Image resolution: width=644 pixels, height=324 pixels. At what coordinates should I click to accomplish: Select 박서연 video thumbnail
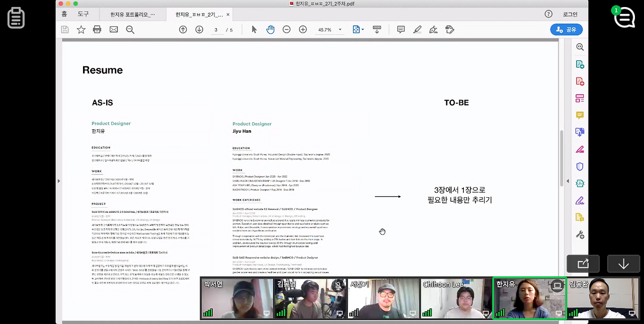pyautogui.click(x=237, y=299)
